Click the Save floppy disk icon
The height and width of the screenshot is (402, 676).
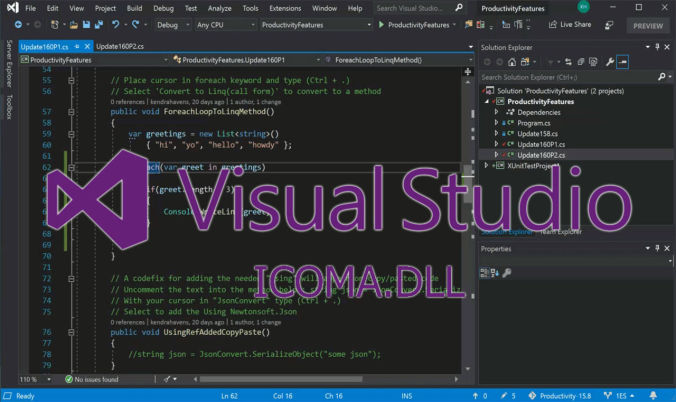click(86, 25)
